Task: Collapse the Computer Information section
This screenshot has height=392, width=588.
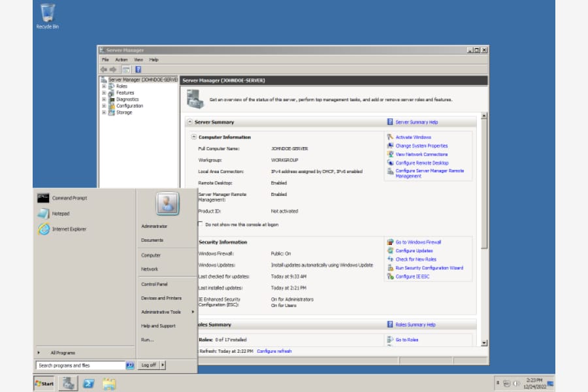Action: (x=194, y=137)
